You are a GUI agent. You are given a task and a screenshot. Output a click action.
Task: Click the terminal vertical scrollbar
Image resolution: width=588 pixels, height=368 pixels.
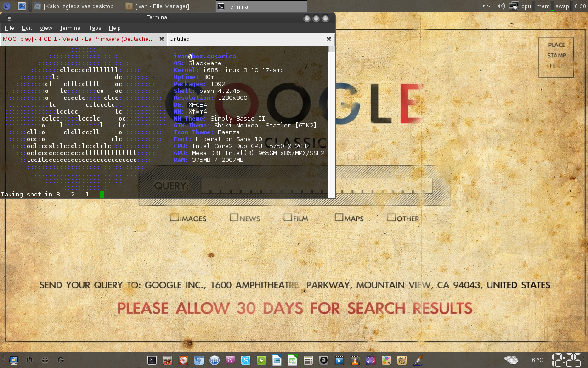pyautogui.click(x=332, y=122)
